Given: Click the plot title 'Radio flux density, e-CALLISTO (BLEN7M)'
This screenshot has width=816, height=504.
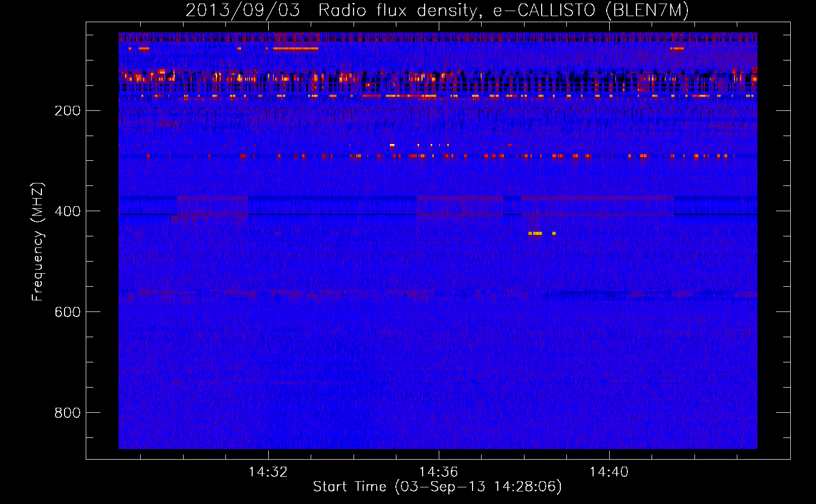Looking at the screenshot, I should click(503, 10).
